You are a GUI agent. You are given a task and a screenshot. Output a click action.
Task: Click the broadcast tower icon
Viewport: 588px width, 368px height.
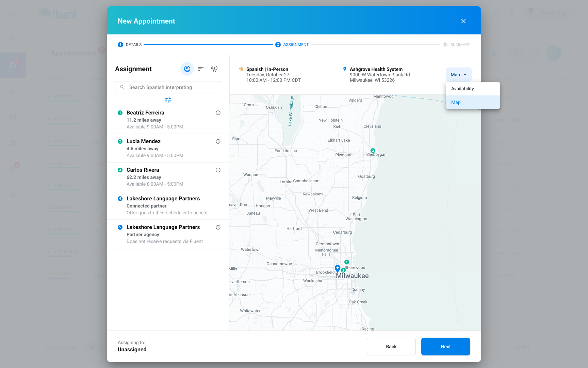point(214,69)
